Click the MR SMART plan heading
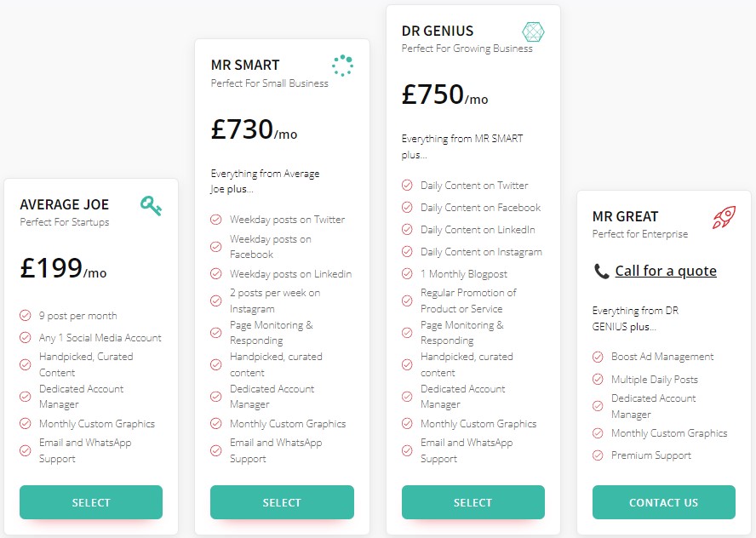Image resolution: width=756 pixels, height=538 pixels. pyautogui.click(x=245, y=65)
